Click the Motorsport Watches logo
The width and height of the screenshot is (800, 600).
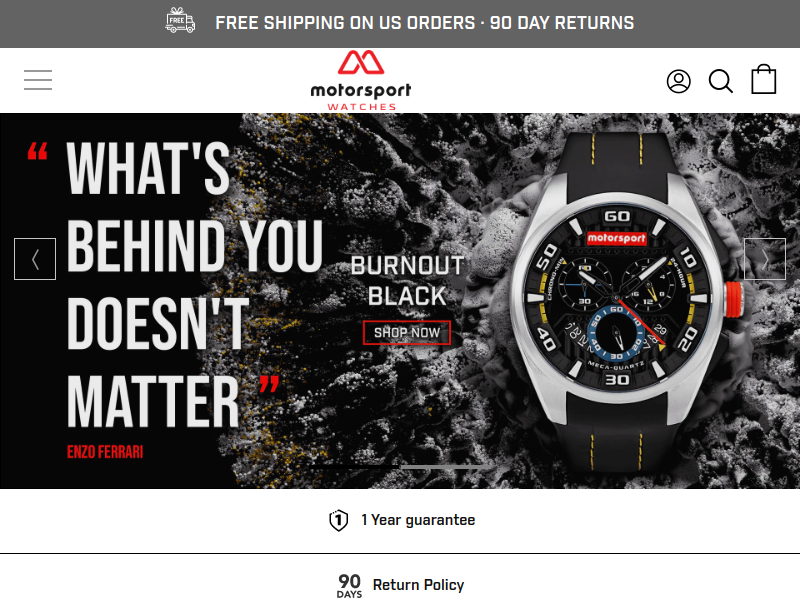(361, 80)
